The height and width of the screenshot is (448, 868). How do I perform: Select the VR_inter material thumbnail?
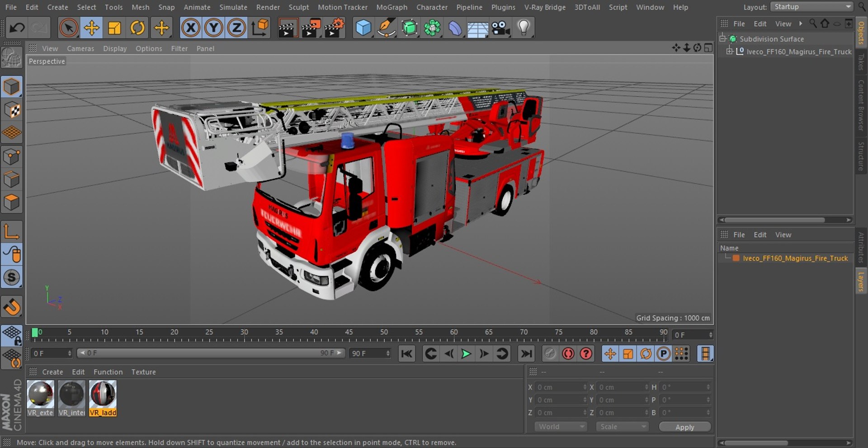point(71,398)
